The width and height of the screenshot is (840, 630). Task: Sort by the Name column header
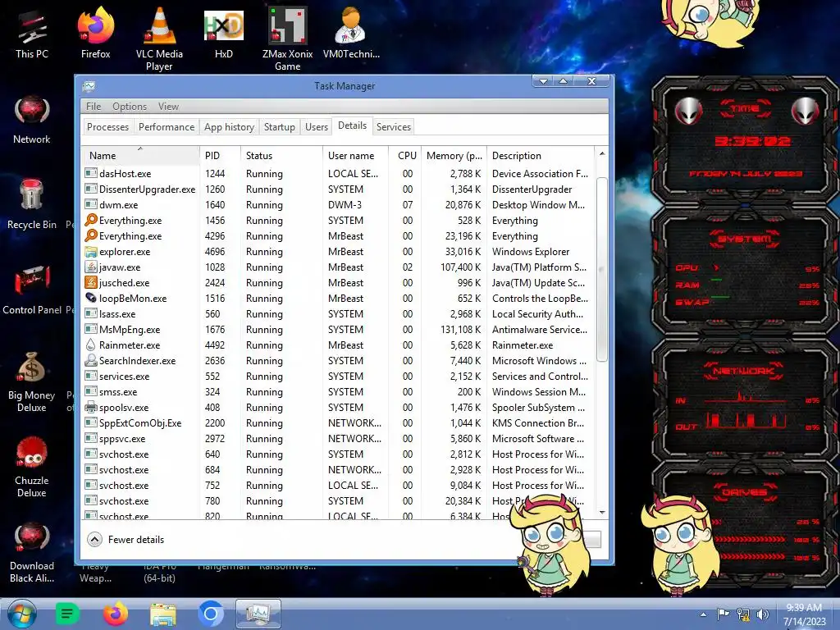[140, 155]
